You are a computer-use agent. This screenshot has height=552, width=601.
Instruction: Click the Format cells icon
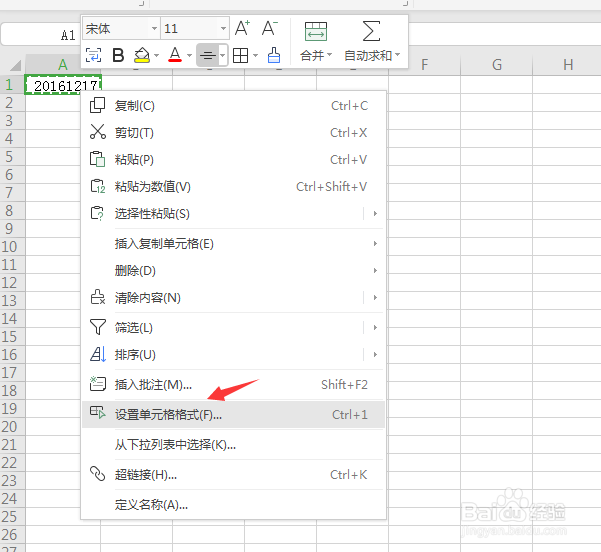click(x=97, y=413)
